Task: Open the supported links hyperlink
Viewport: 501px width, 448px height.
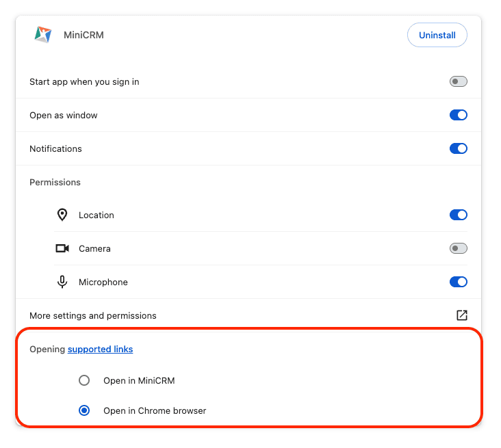Action: coord(100,349)
